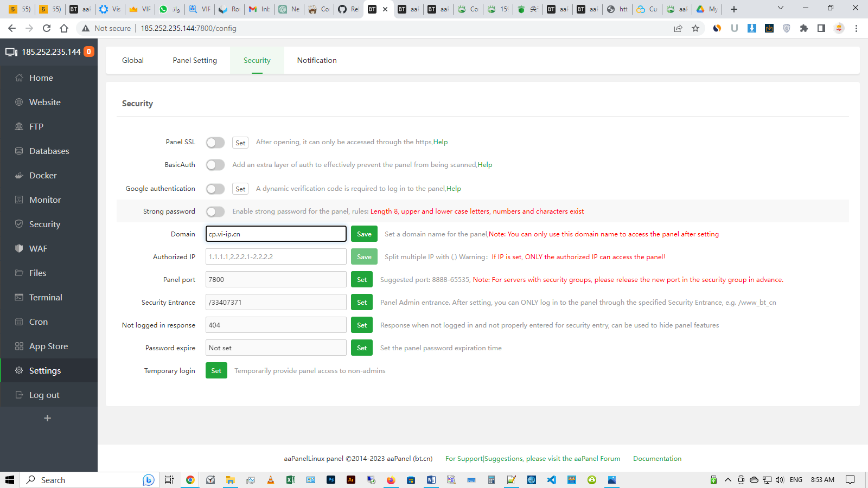This screenshot has width=868, height=488.
Task: Open the Notification tab
Action: (x=317, y=60)
